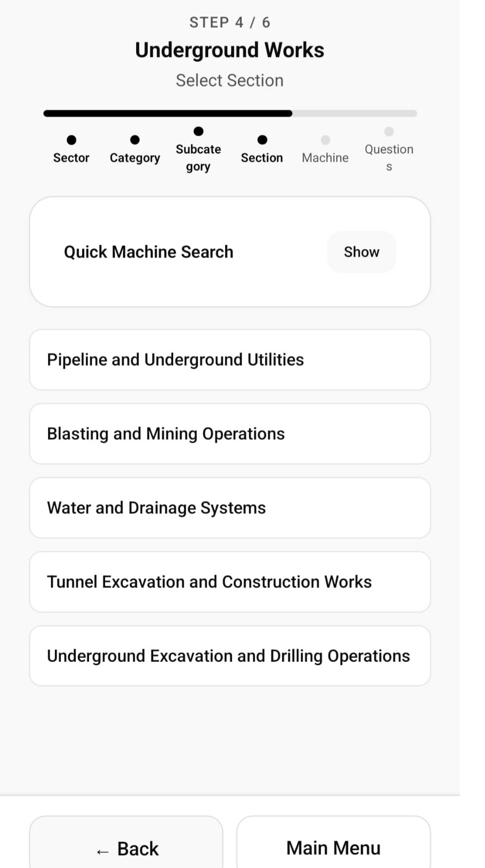Image resolution: width=485 pixels, height=868 pixels.
Task: Click the Subcategory step dot
Action: [198, 131]
